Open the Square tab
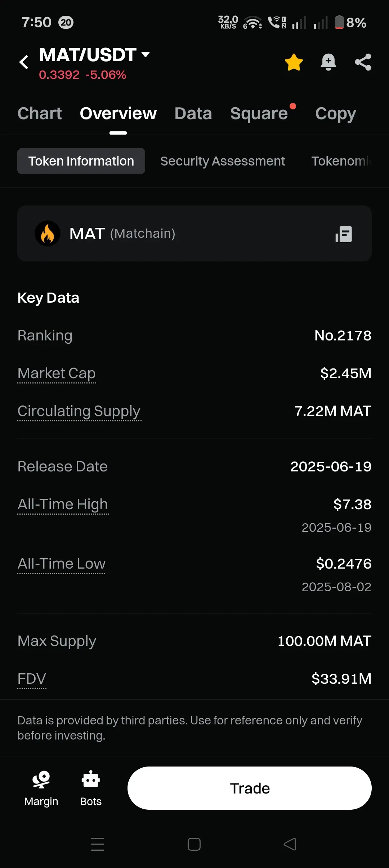 click(x=259, y=113)
